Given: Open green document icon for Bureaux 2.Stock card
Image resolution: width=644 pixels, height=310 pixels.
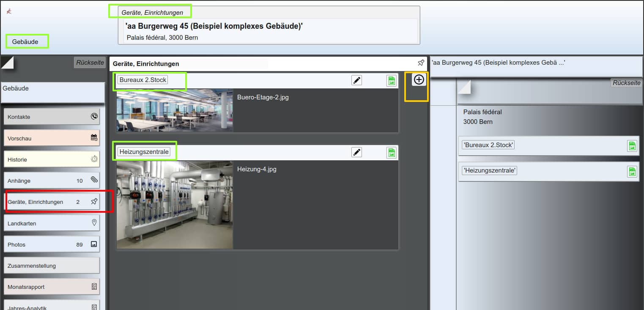Looking at the screenshot, I should point(391,81).
